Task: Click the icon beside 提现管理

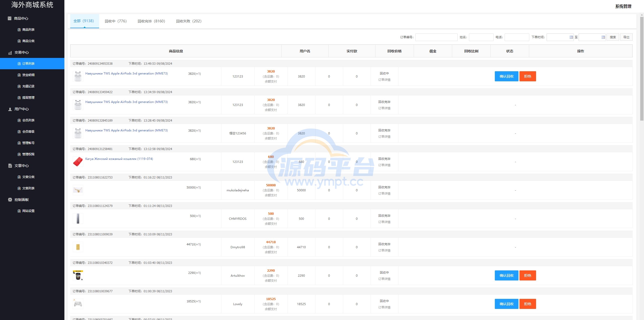Action: click(19, 98)
